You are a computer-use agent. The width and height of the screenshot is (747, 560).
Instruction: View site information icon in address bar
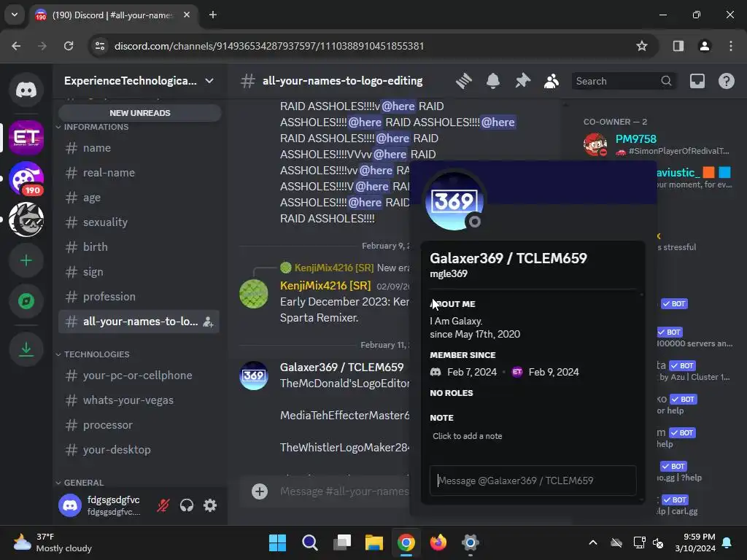tap(100, 46)
